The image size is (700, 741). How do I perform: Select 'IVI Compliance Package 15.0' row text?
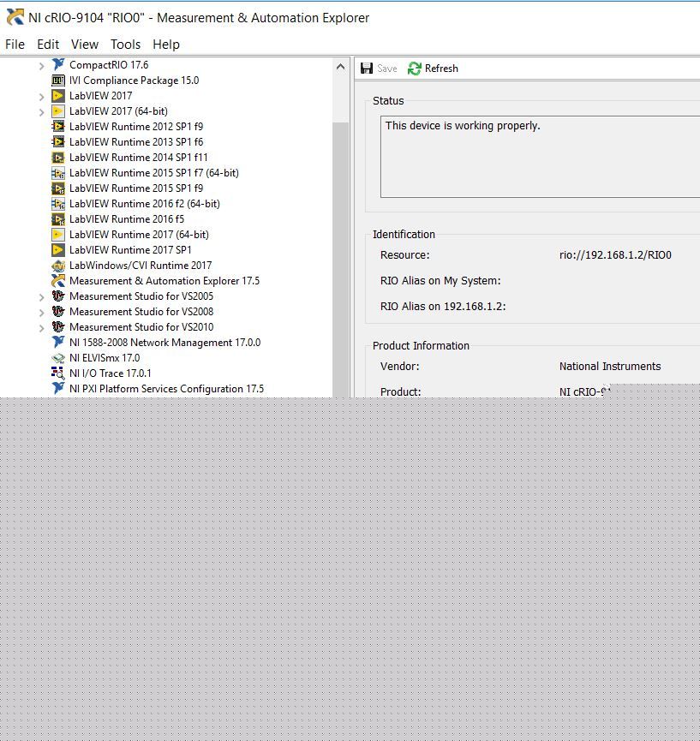(x=134, y=81)
